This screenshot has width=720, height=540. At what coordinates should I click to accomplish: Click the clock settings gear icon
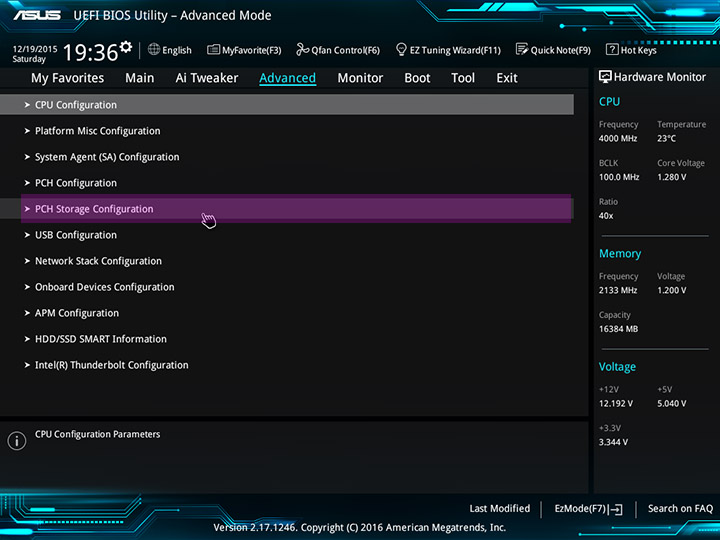click(126, 46)
